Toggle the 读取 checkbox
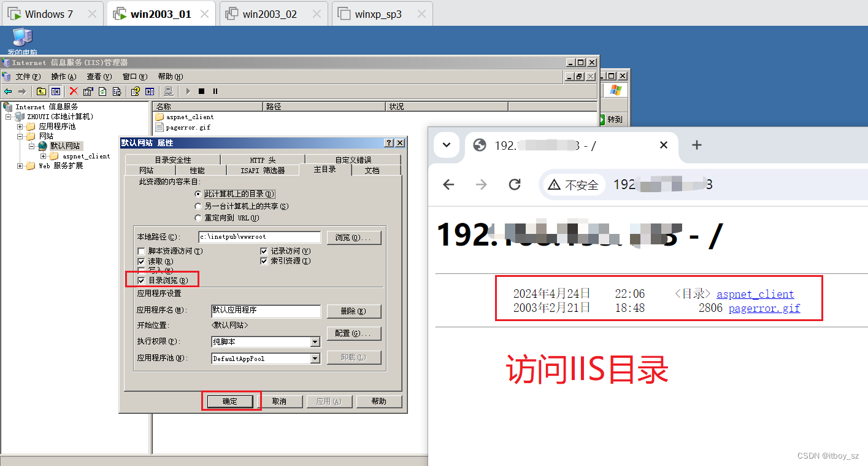868x466 pixels. [142, 261]
